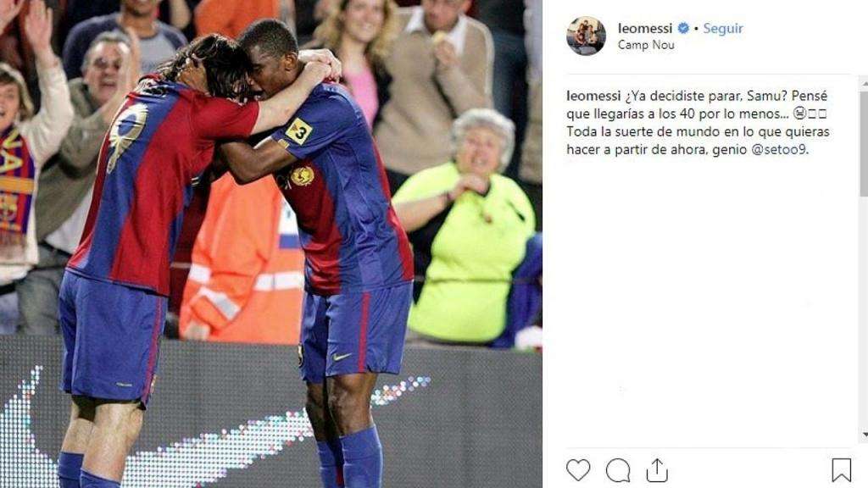Image resolution: width=868 pixels, height=488 pixels.
Task: Click the number 3 badge on the sleeve
Action: tap(299, 131)
